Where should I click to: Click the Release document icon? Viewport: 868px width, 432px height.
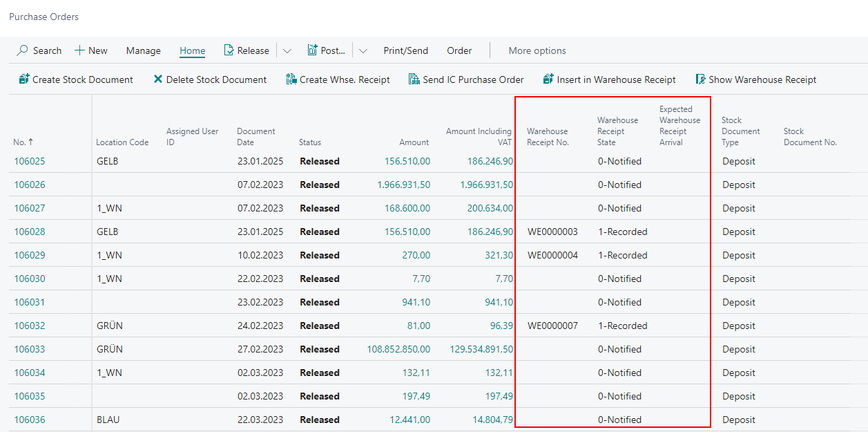[229, 50]
